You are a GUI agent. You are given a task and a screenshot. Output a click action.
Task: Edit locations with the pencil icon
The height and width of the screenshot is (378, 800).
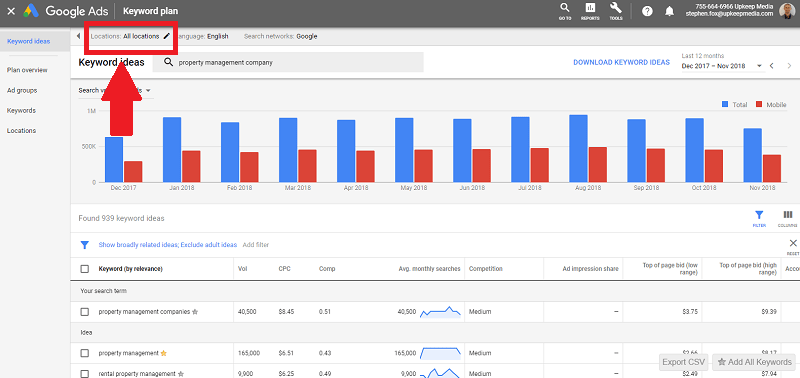pos(166,36)
